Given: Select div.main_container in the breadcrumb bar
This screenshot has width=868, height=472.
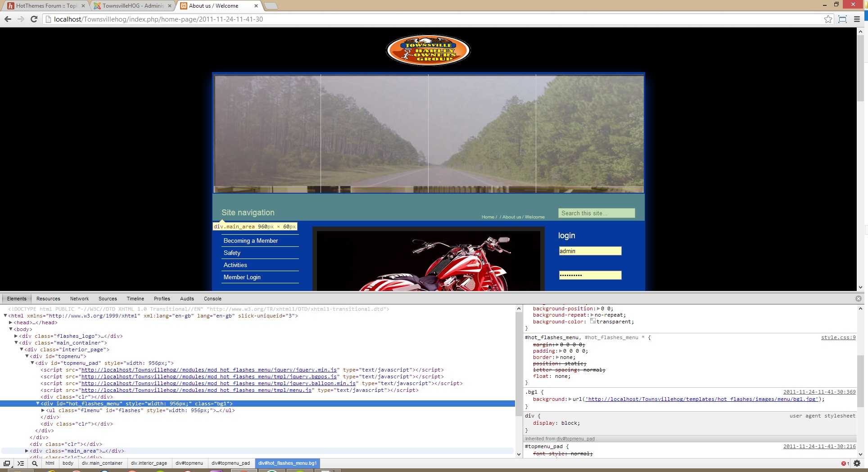Looking at the screenshot, I should pos(102,463).
